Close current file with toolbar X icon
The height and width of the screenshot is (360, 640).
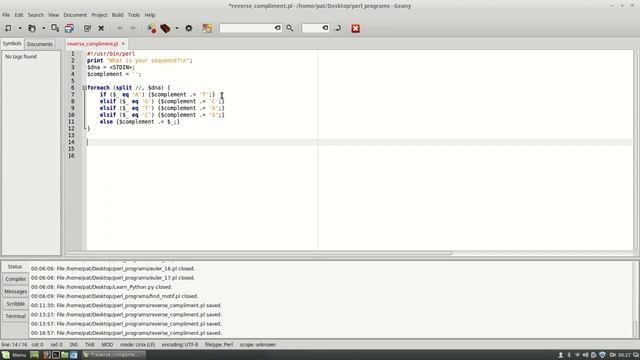101,28
